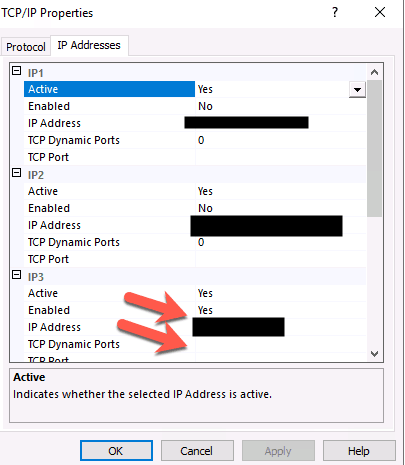405x465 pixels.
Task: Click IP1 TCP Port value field
Action: coord(280,157)
